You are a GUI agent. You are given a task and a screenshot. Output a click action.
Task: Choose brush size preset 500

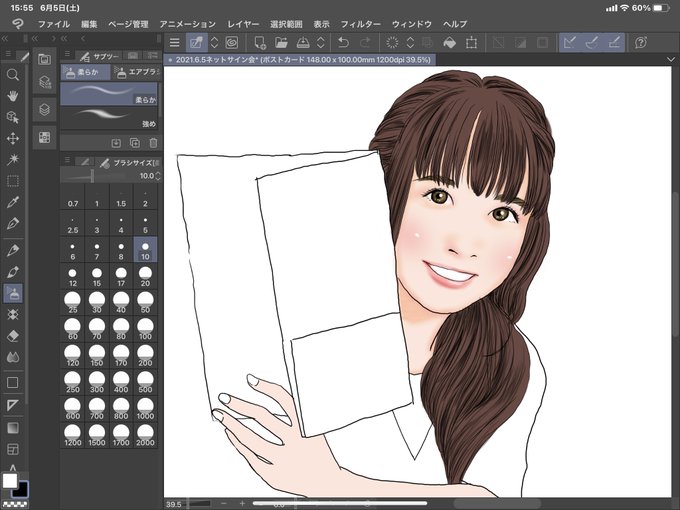145,383
